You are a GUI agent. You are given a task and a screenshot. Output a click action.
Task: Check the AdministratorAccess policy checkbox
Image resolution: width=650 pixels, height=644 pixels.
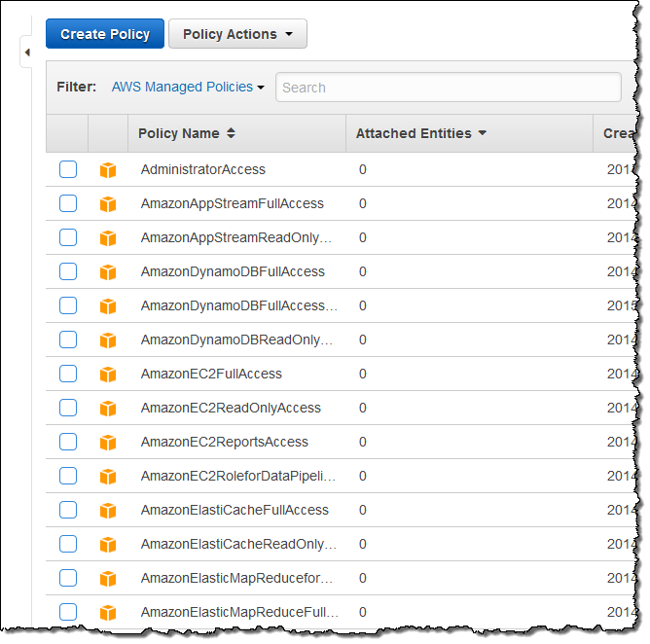point(68,169)
